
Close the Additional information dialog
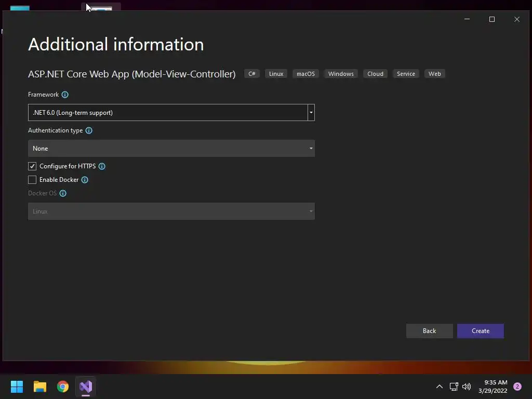pos(517,19)
